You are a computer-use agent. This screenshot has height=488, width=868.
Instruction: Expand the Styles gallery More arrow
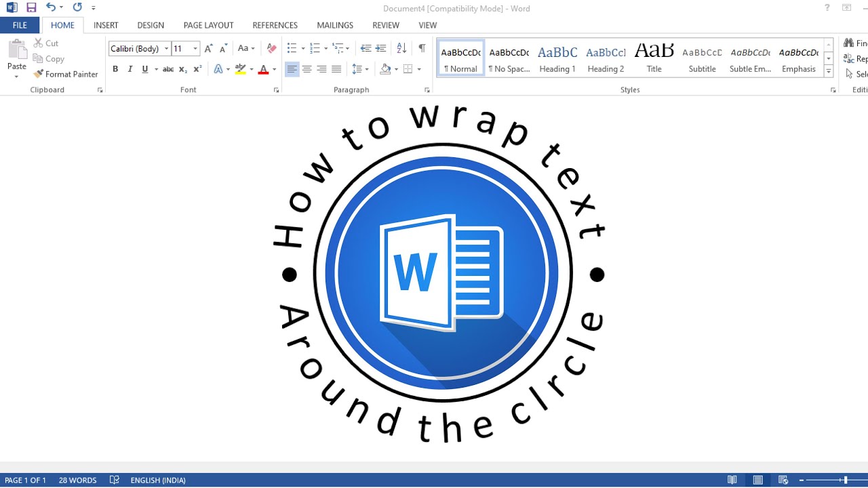(x=829, y=71)
